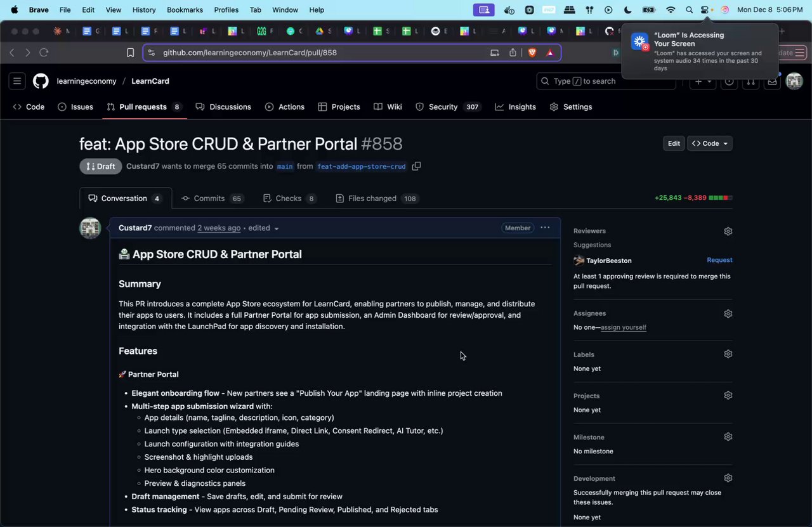Open the Milestone gear settings

728,437
